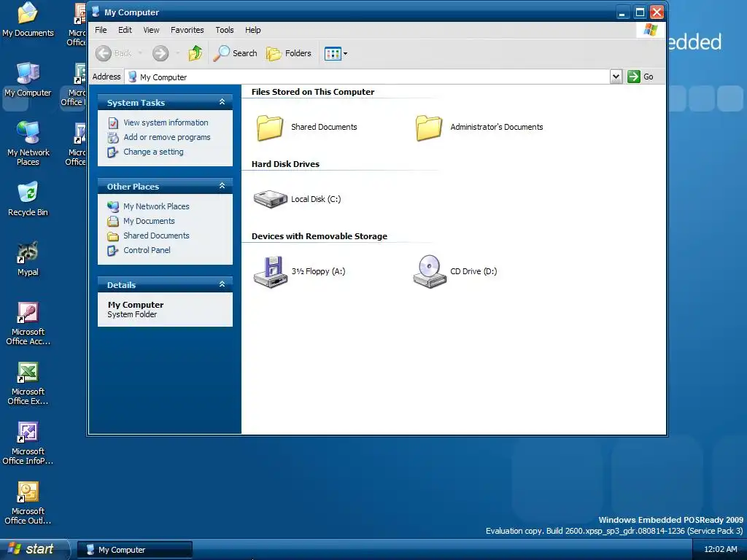Select the CD Drive (D:) icon
The height and width of the screenshot is (560, 747).
click(x=429, y=271)
